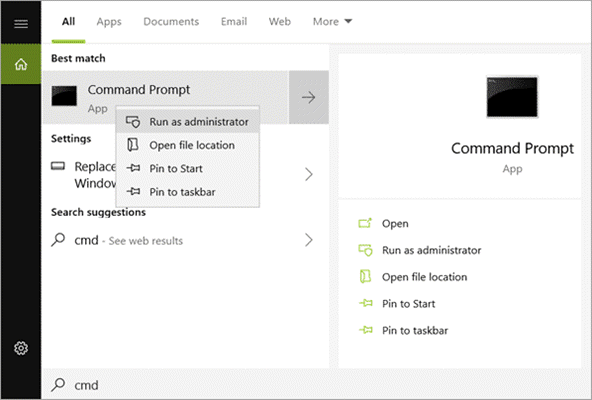Click the green Open icon in right pane
Viewport: 592px width, 400px height.
[x=365, y=223]
